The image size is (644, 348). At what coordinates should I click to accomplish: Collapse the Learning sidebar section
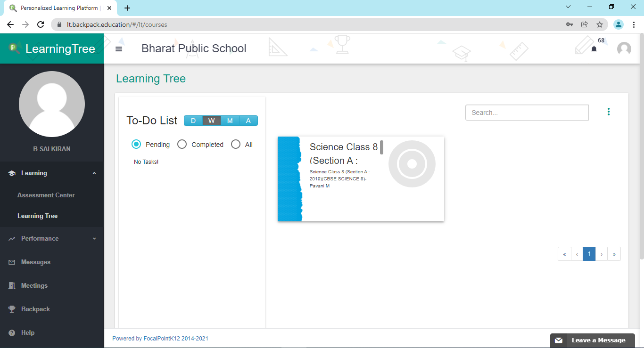pos(94,173)
